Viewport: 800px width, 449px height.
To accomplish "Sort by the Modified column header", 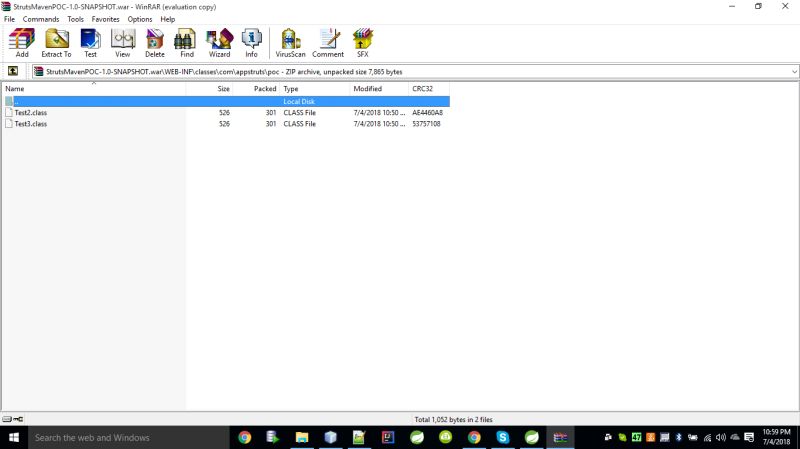I will [379, 88].
